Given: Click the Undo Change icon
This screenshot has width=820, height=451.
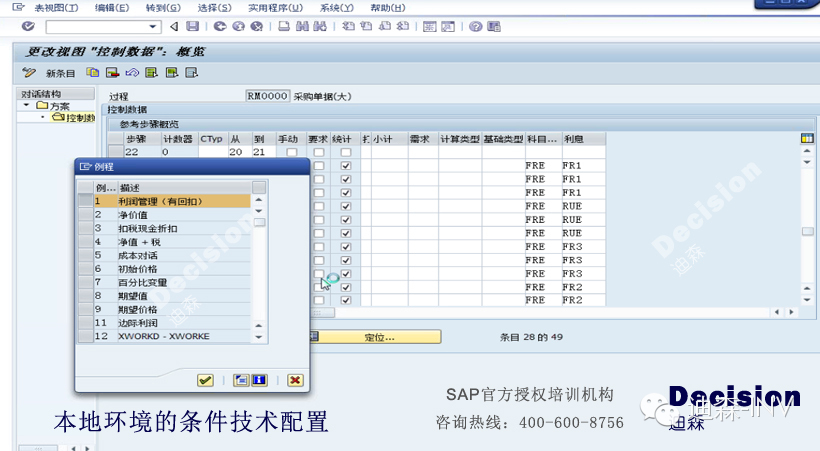Looking at the screenshot, I should point(132,72).
